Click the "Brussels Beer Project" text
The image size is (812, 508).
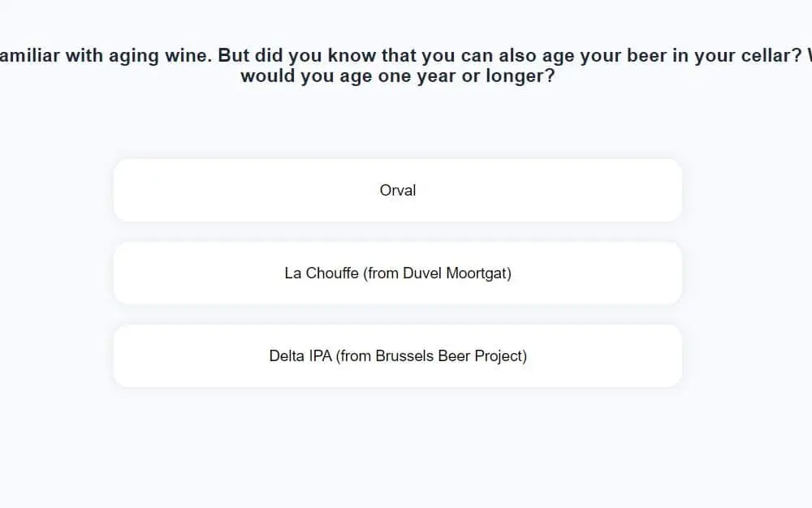[449, 356]
